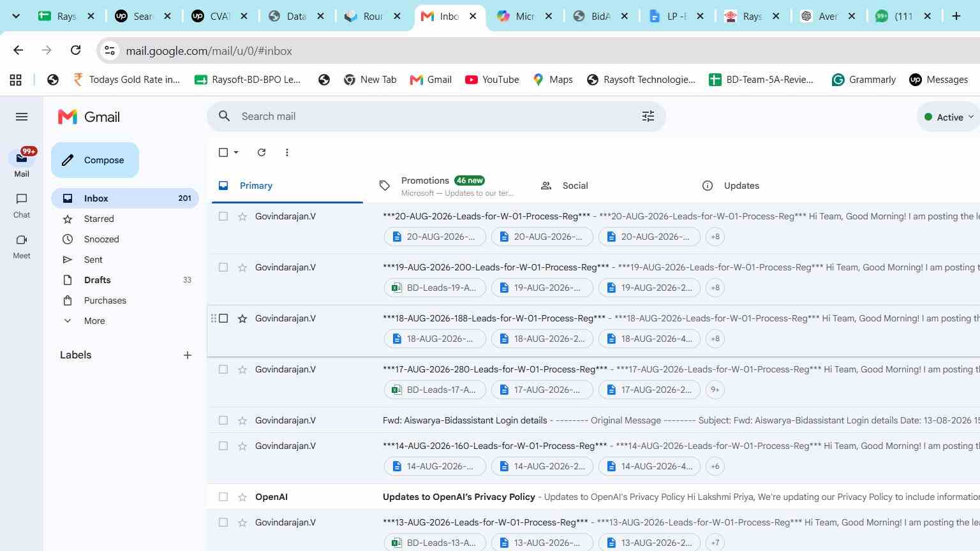This screenshot has width=980, height=551.
Task: Open the search filter options icon
Action: click(x=648, y=116)
